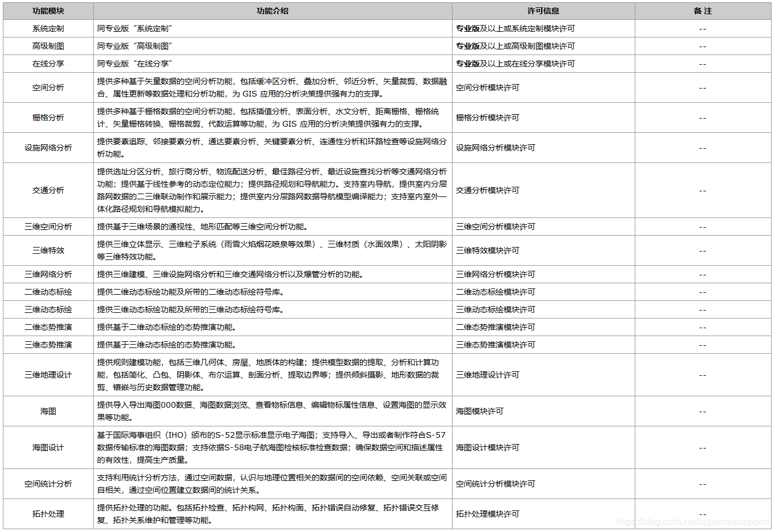Click 专业版及以上或在线分享模块许可 license cell
This screenshot has height=532, width=775.
(x=543, y=64)
